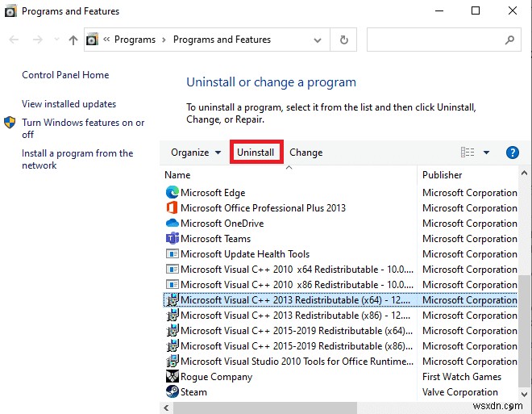
Task: Expand the view options dropdown arrow
Action: [486, 153]
